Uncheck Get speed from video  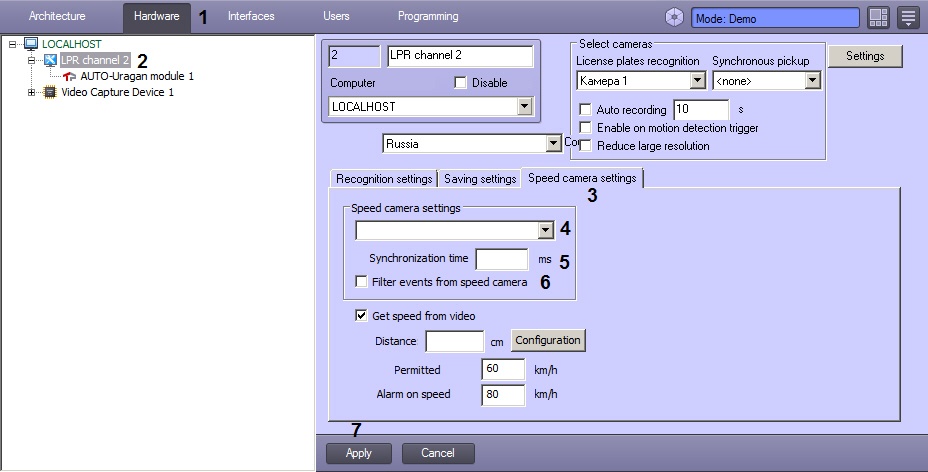coord(361,315)
